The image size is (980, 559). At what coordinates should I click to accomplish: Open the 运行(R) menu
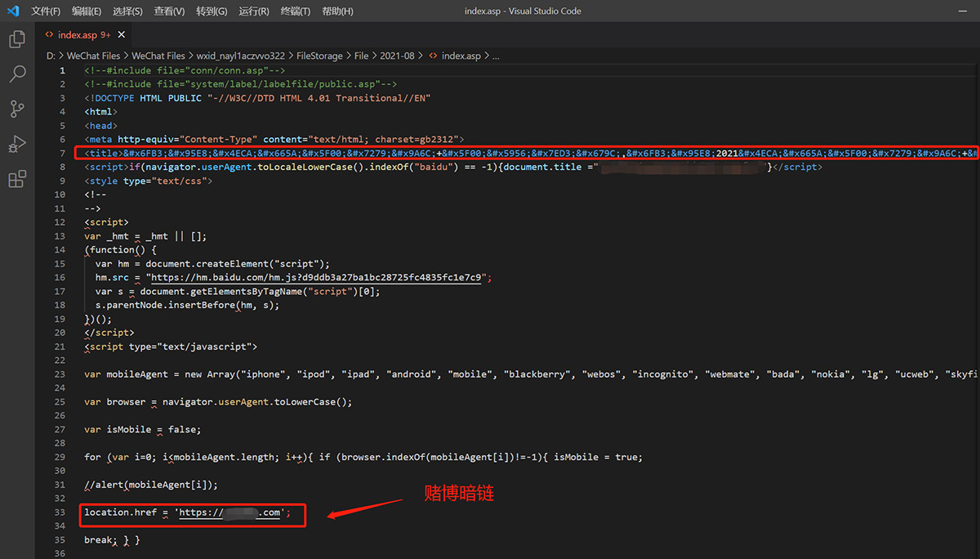[x=254, y=11]
